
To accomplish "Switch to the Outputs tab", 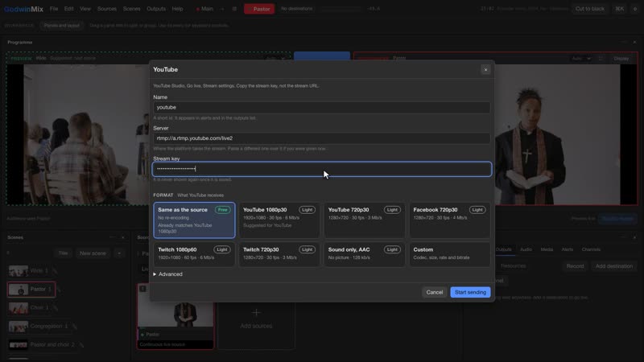I will tap(504, 249).
